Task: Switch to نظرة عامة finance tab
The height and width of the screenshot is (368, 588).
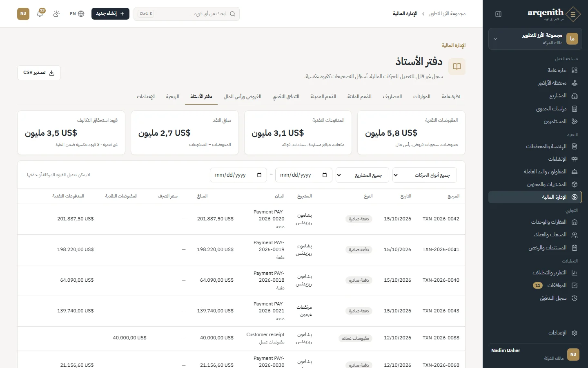Action: 451,96
